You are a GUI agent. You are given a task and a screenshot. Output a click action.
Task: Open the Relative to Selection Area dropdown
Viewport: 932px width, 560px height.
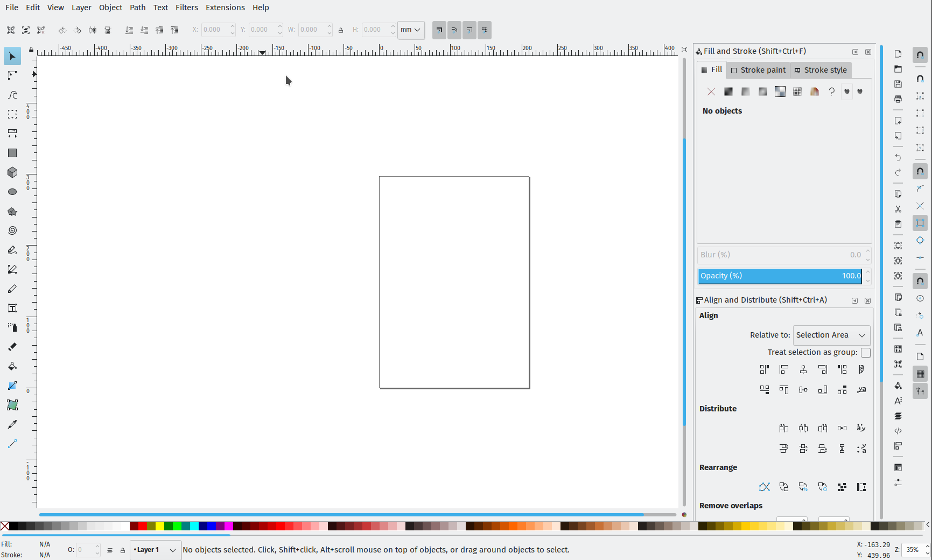[831, 335]
